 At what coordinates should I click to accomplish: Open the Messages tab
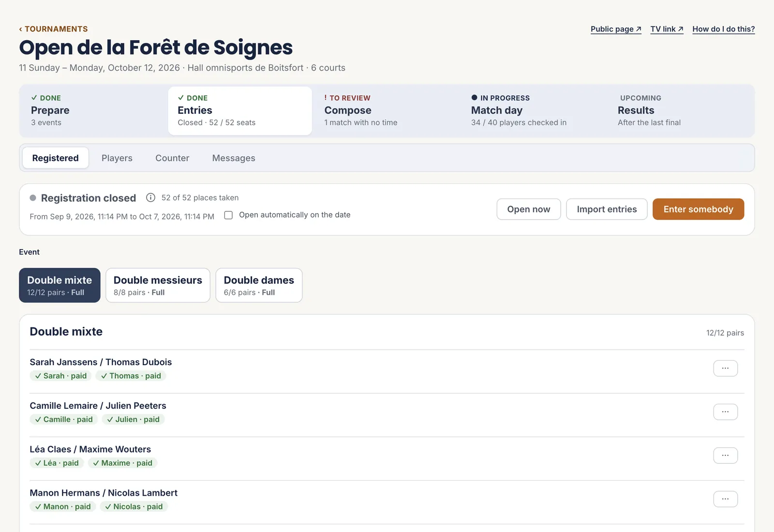coord(234,158)
